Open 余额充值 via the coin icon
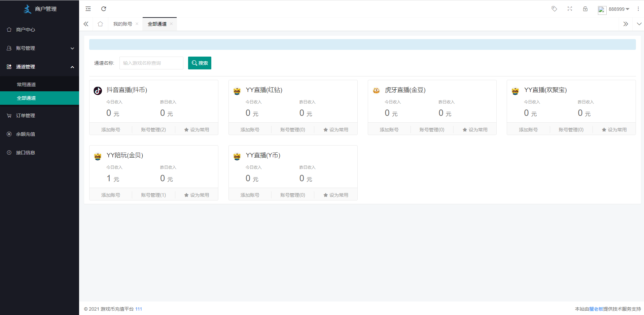644x315 pixels. pos(25,134)
